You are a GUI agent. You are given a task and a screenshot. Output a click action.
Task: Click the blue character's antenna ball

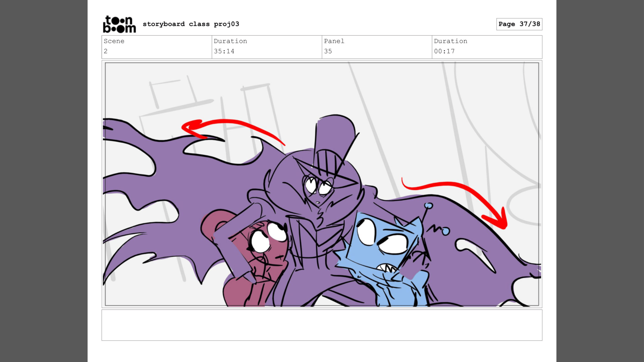[x=428, y=206]
